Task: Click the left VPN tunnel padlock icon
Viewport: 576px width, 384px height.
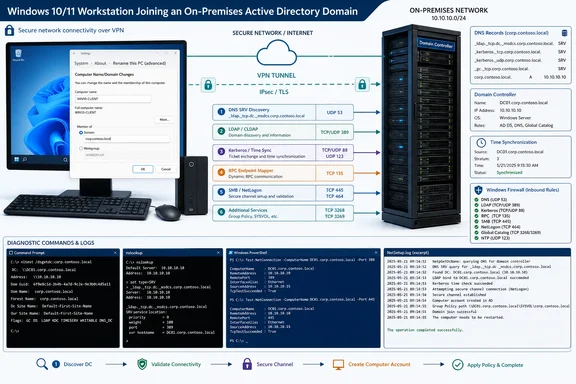Action: (x=208, y=85)
